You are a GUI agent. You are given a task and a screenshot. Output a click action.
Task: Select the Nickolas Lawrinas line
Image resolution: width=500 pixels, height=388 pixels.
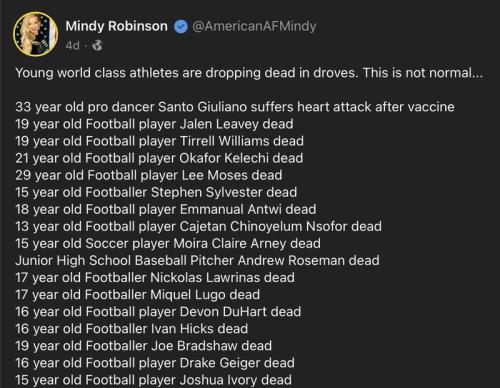pos(155,278)
